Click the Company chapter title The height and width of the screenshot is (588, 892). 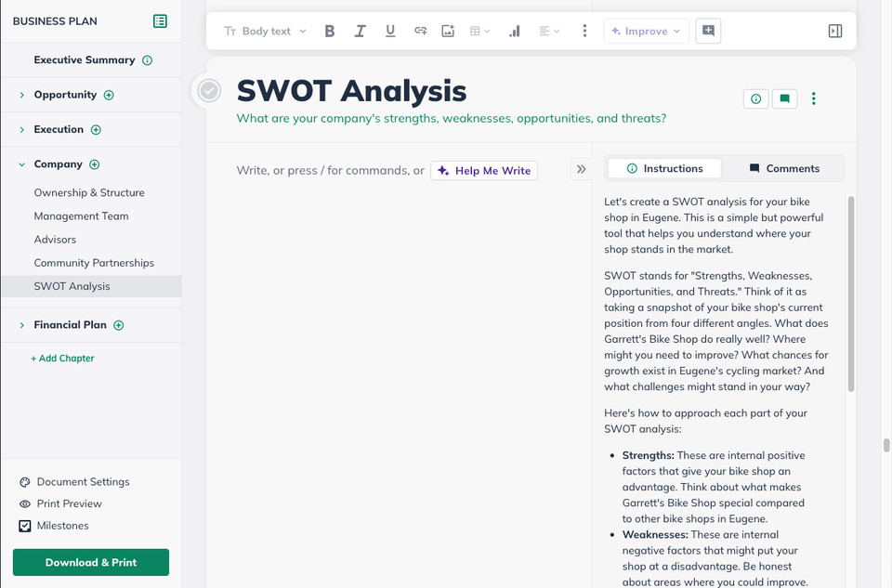coord(58,163)
